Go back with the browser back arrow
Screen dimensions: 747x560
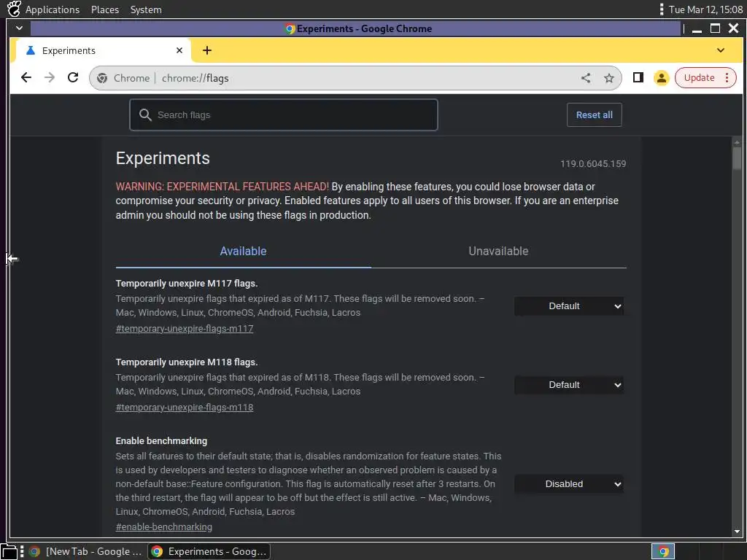pyautogui.click(x=26, y=77)
